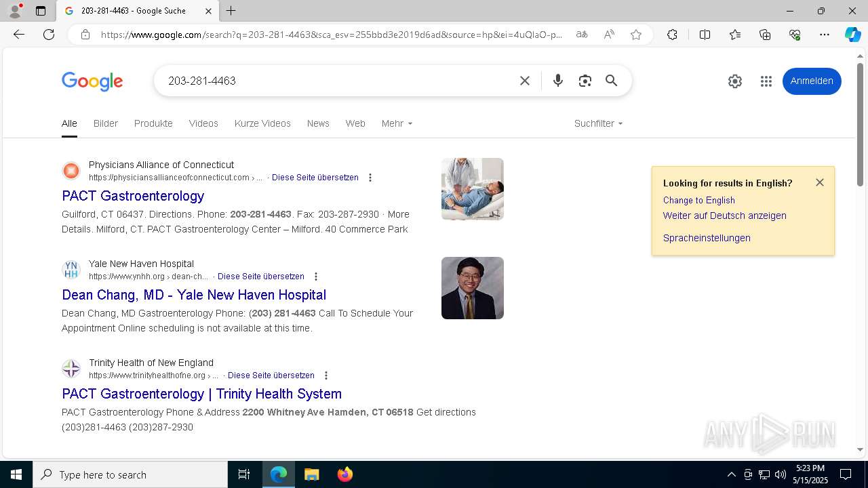Open Favorites list icon
This screenshot has width=868, height=488.
pyautogui.click(x=735, y=35)
